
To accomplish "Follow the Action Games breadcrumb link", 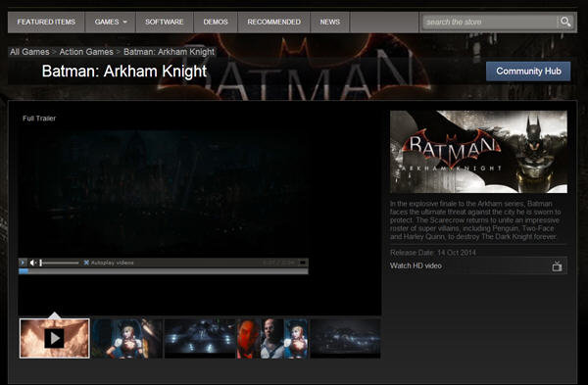I will (x=86, y=52).
